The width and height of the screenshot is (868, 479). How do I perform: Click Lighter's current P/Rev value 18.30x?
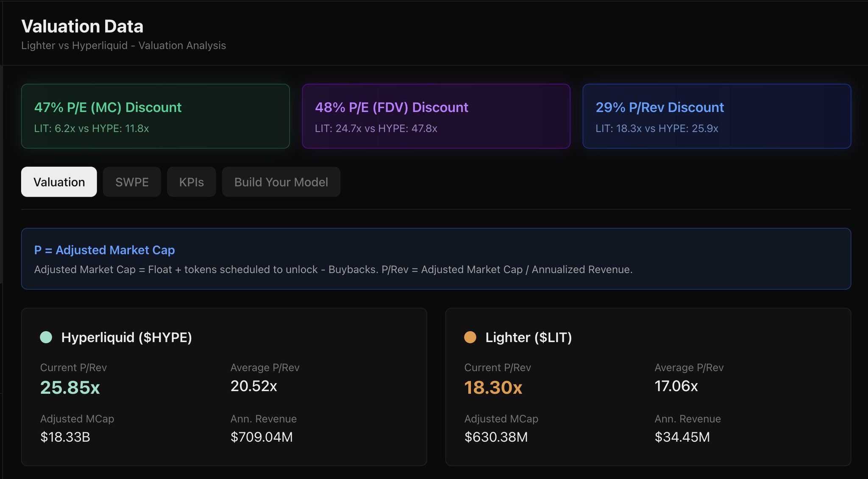click(493, 387)
